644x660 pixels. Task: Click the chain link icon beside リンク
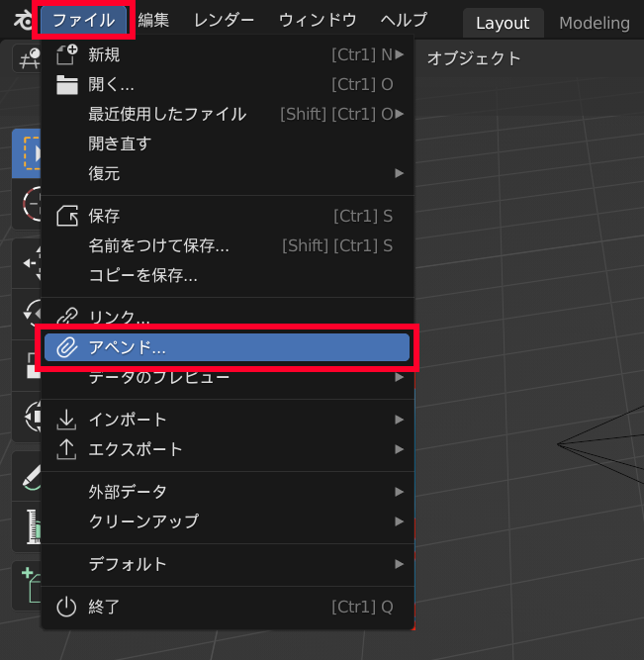pyautogui.click(x=67, y=317)
